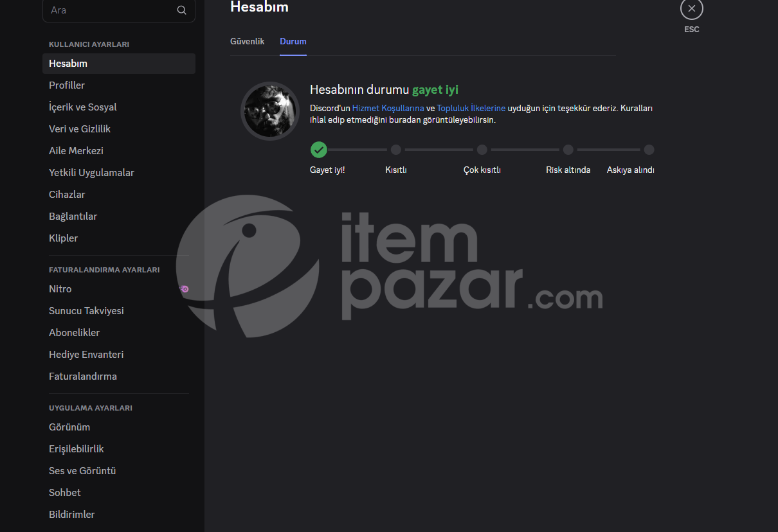The height and width of the screenshot is (532, 778).
Task: Click the 'Gayet iyi!' step label
Action: pos(327,170)
